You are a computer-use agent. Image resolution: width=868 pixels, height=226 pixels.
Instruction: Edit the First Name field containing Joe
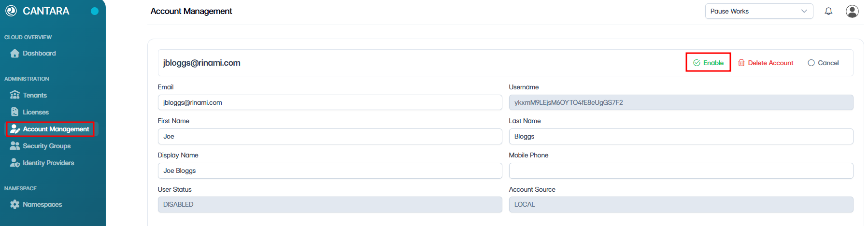point(330,136)
